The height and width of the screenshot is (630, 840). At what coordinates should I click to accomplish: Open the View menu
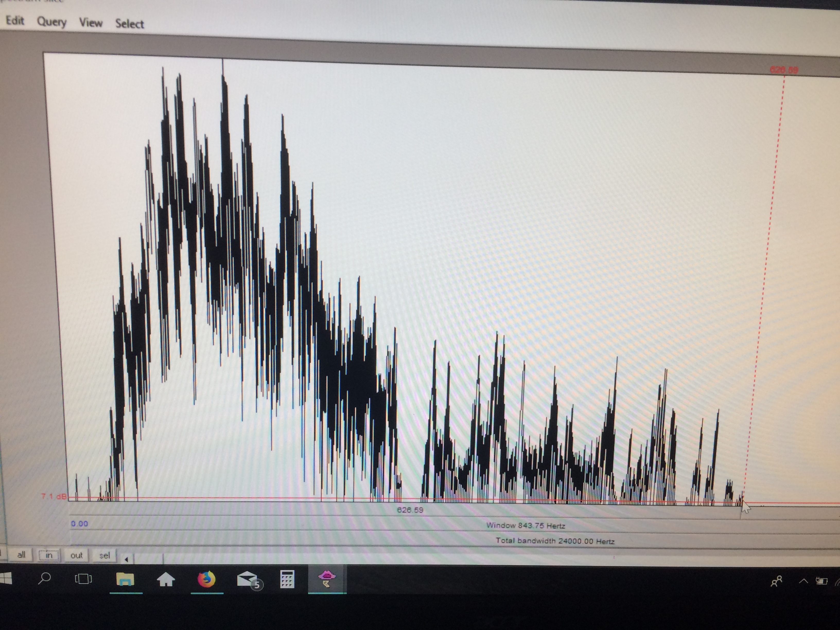[91, 23]
